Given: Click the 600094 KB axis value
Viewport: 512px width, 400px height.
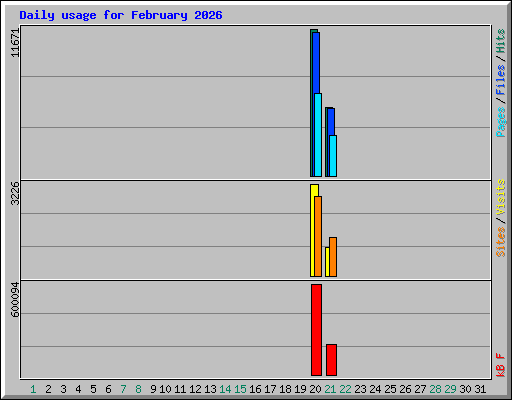Looking at the screenshot, I should [15, 300].
